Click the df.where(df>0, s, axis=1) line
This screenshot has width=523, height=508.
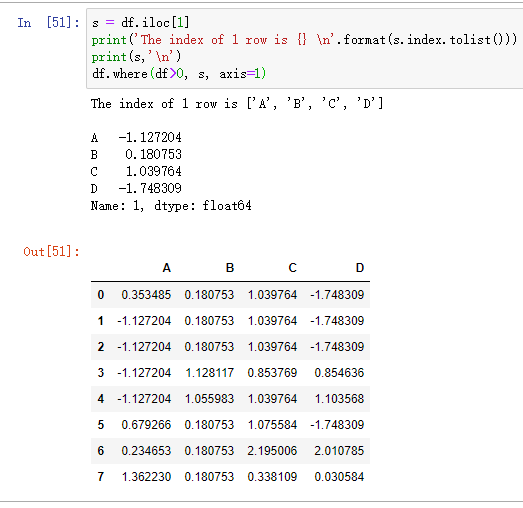pos(179,73)
